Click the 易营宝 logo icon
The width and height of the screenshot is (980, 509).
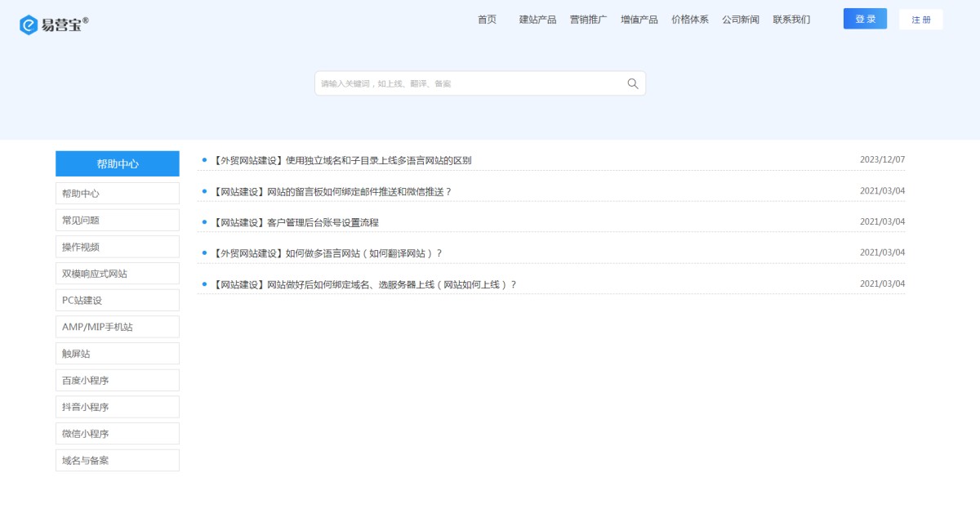pos(29,25)
